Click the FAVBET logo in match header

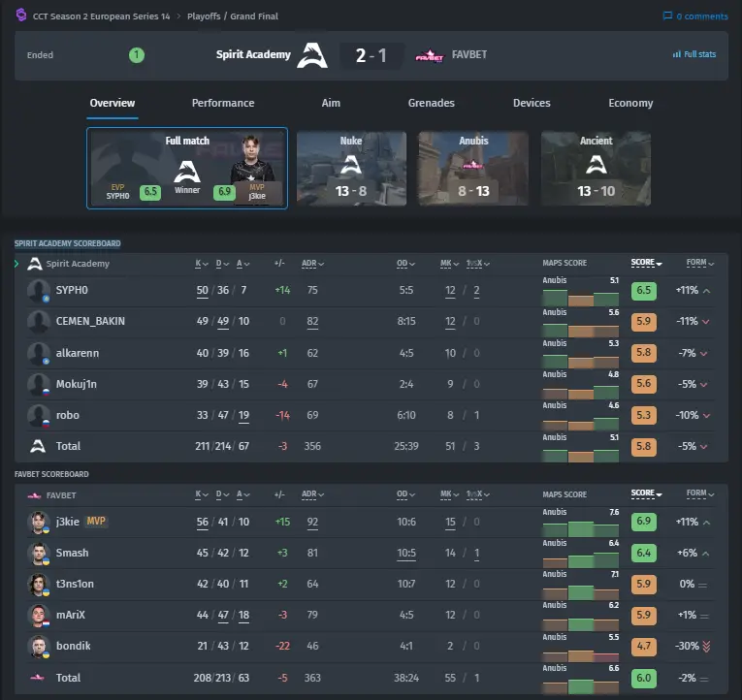pos(430,56)
